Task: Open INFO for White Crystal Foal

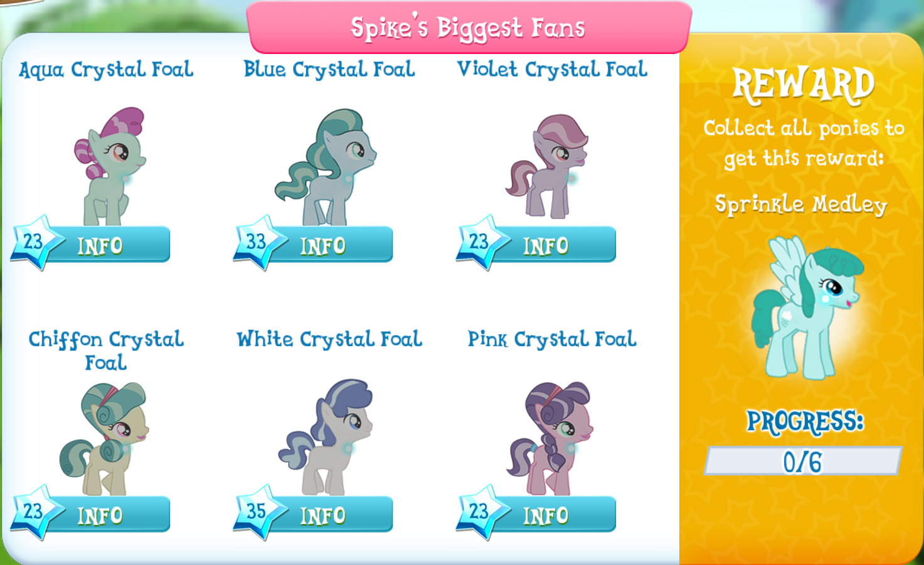Action: pos(329,515)
